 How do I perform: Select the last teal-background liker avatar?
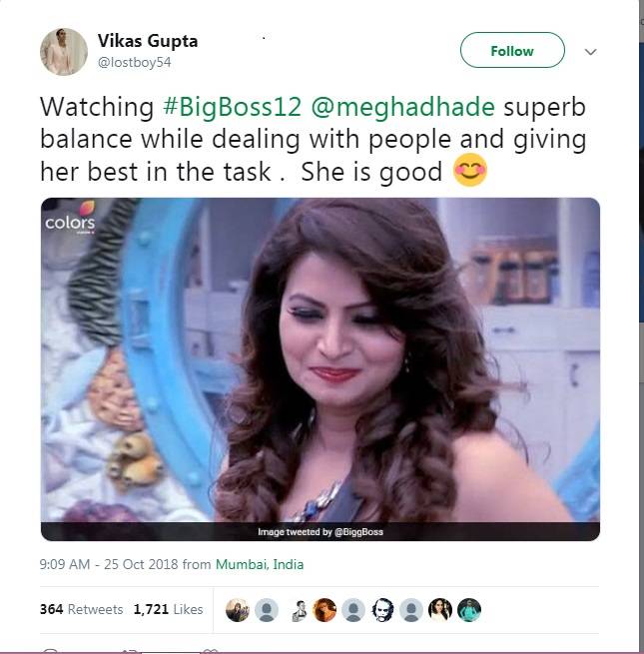tap(469, 609)
